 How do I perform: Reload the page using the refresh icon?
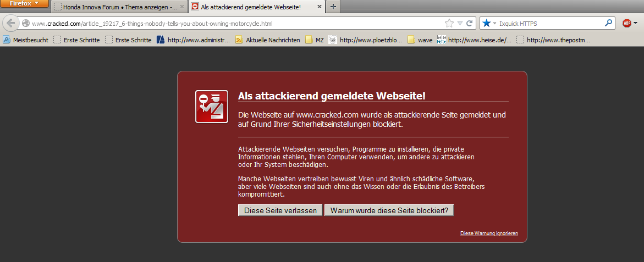click(x=469, y=24)
